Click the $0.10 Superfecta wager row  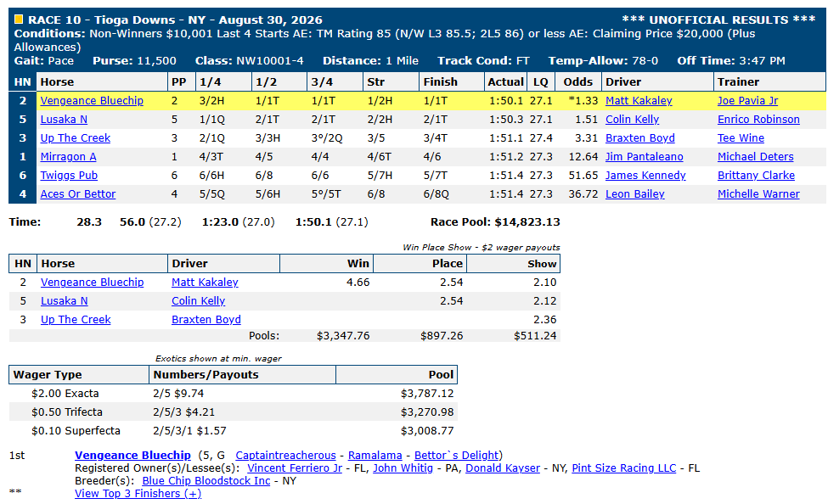233,431
